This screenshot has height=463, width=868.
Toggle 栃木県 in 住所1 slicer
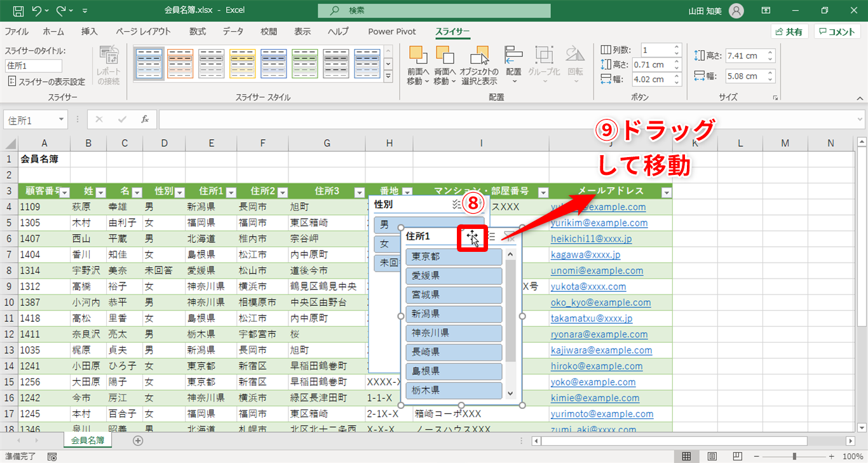point(454,390)
